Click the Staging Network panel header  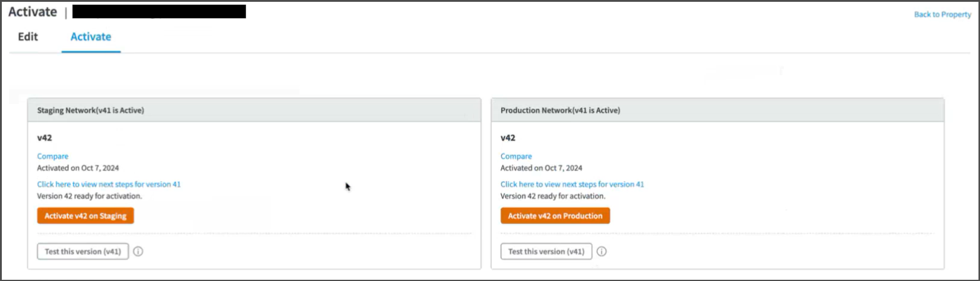coord(91,111)
